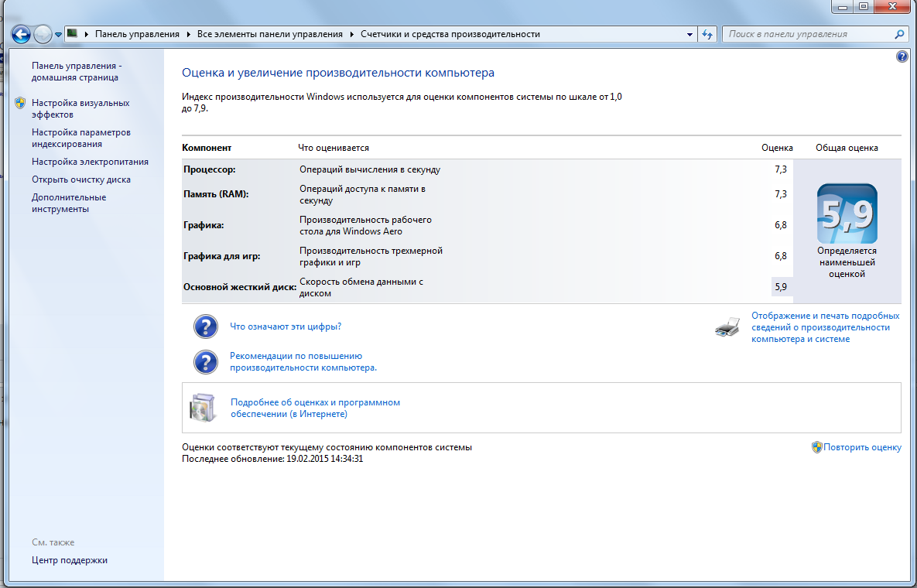917x588 pixels.
Task: Click the printer icon for detailed report
Action: (x=727, y=327)
